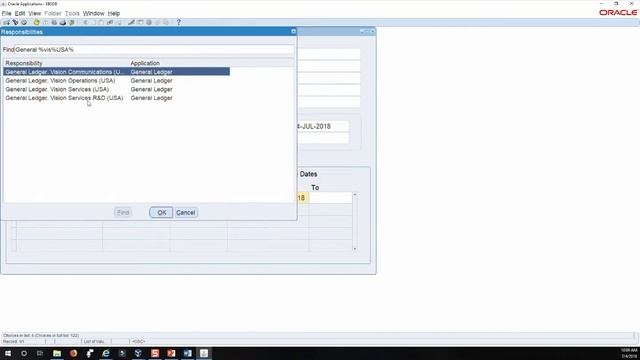Click the yellow Save toolbar icon
The image size is (640, 360).
pos(37,22)
